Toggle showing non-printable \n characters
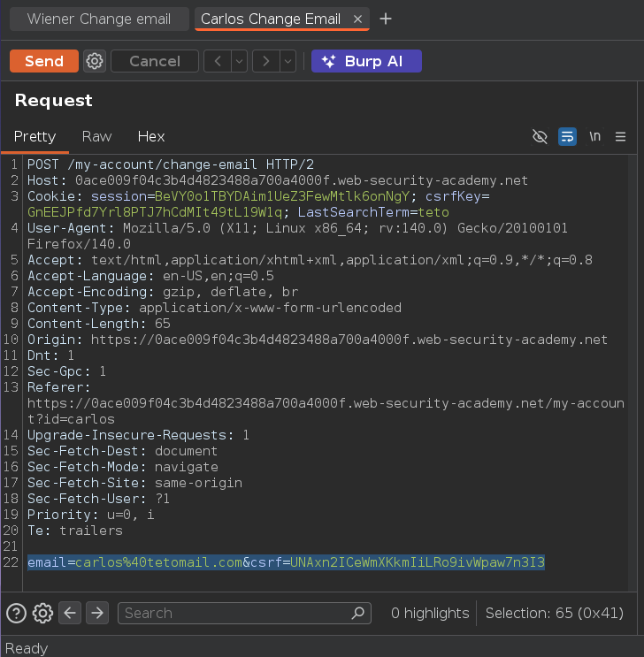Viewport: 644px width, 657px height. [x=594, y=136]
